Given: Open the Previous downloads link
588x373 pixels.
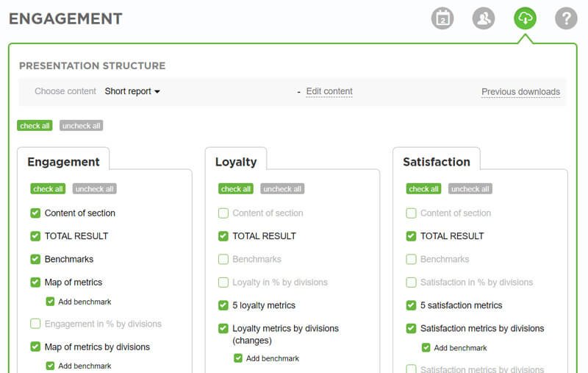Looking at the screenshot, I should (x=520, y=92).
